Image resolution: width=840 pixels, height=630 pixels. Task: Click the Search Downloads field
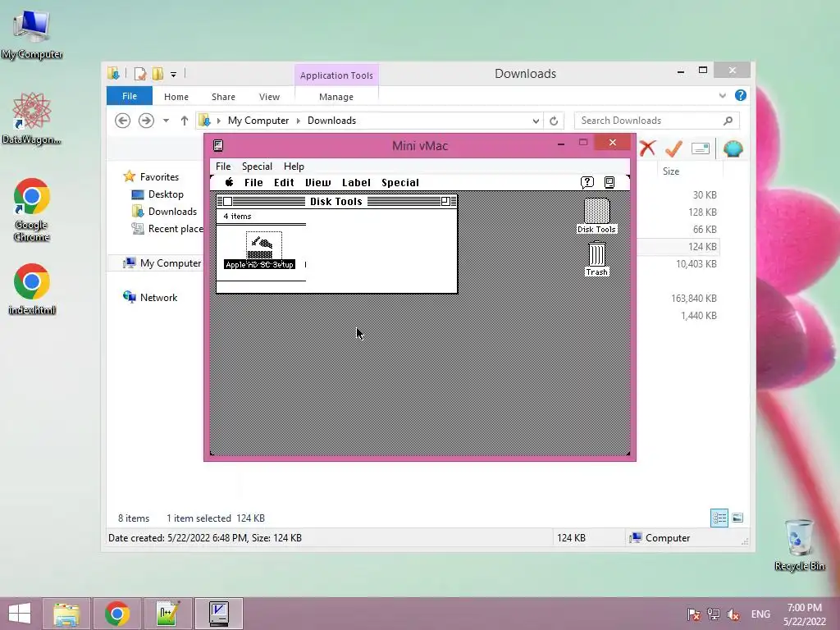tap(657, 121)
